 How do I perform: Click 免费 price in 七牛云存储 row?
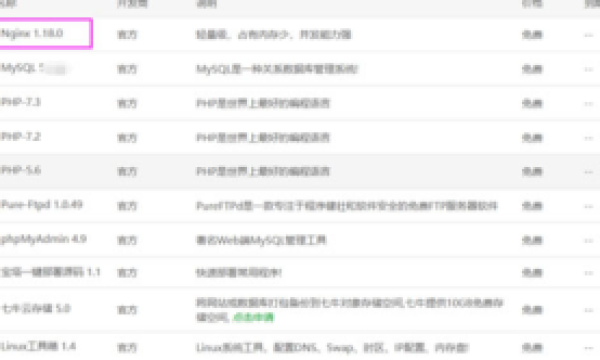(532, 310)
